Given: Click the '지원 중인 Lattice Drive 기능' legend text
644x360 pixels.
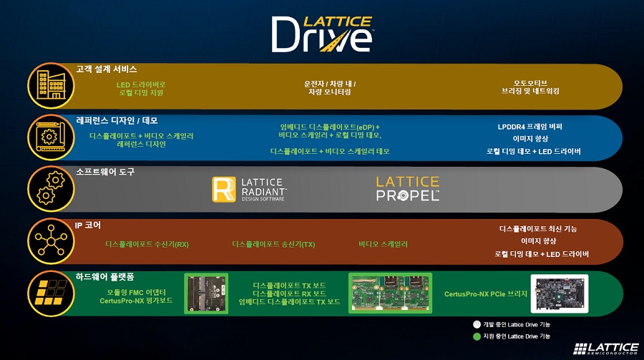Looking at the screenshot, I should tap(517, 336).
